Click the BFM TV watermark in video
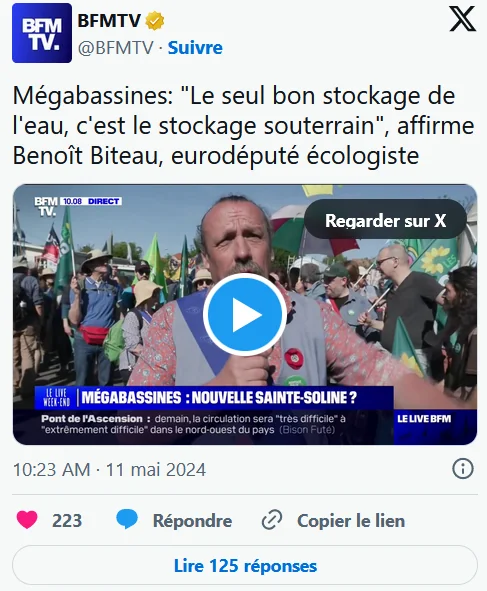The width and height of the screenshot is (487, 591). [46, 207]
